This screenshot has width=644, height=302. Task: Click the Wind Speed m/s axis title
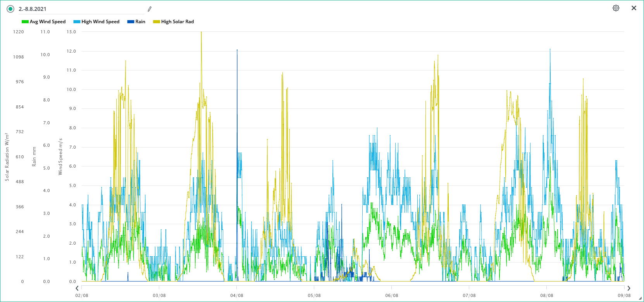pyautogui.click(x=60, y=157)
